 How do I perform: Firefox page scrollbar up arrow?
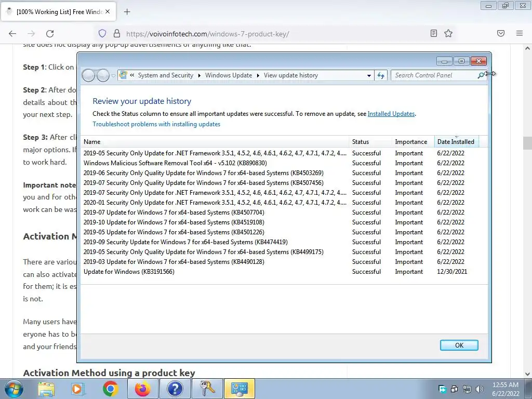click(x=527, y=48)
